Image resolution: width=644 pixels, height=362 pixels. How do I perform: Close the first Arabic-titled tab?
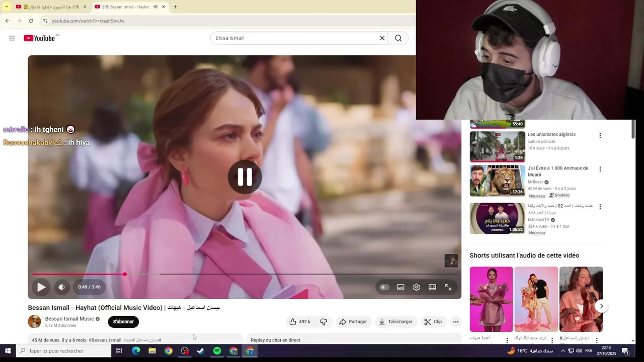85,7
